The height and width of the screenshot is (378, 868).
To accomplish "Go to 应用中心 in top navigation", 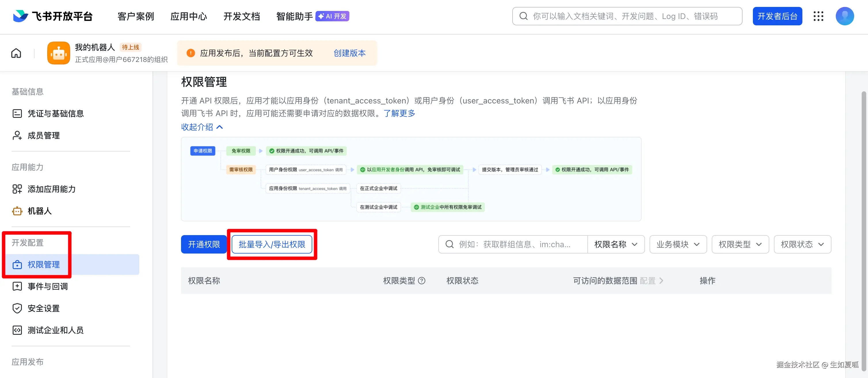I will pos(188,16).
